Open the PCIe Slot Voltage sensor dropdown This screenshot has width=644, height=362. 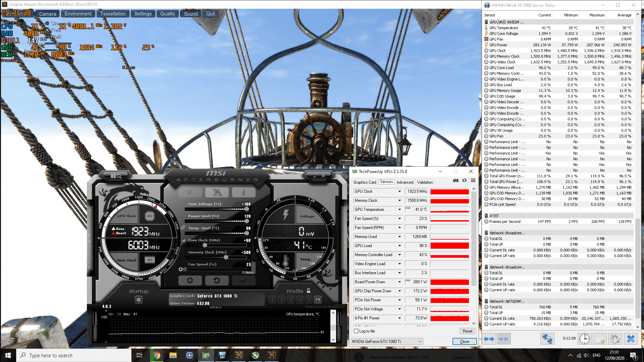399,309
